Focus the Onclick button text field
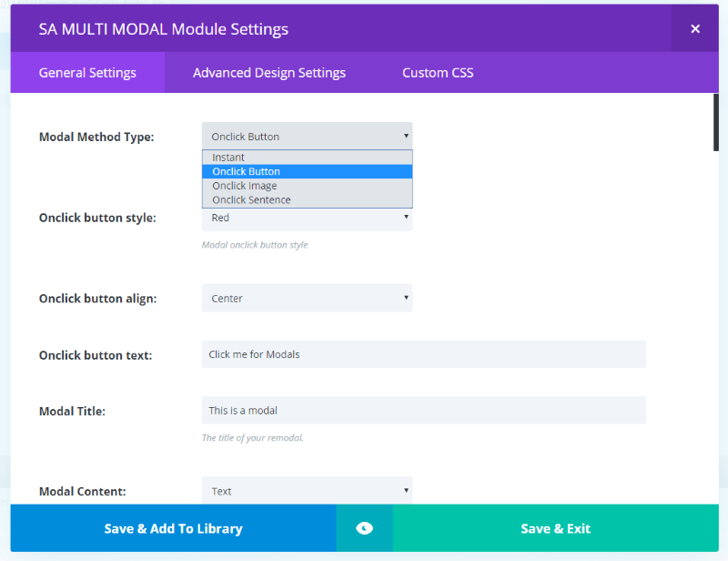The width and height of the screenshot is (728, 561). click(x=423, y=354)
